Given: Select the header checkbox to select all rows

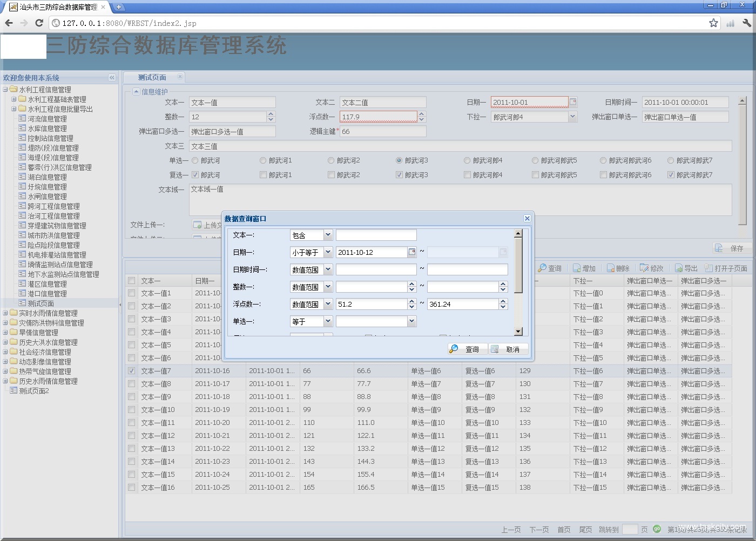Looking at the screenshot, I should [132, 281].
